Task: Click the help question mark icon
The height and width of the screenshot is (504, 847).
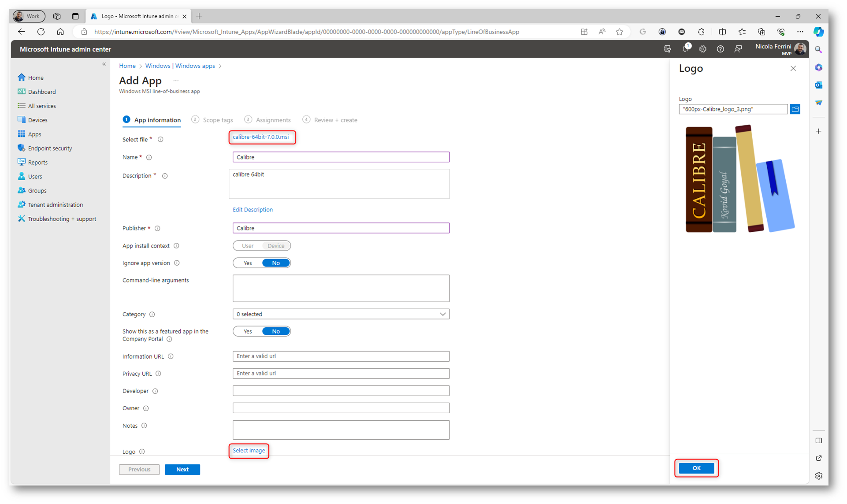Action: [720, 49]
